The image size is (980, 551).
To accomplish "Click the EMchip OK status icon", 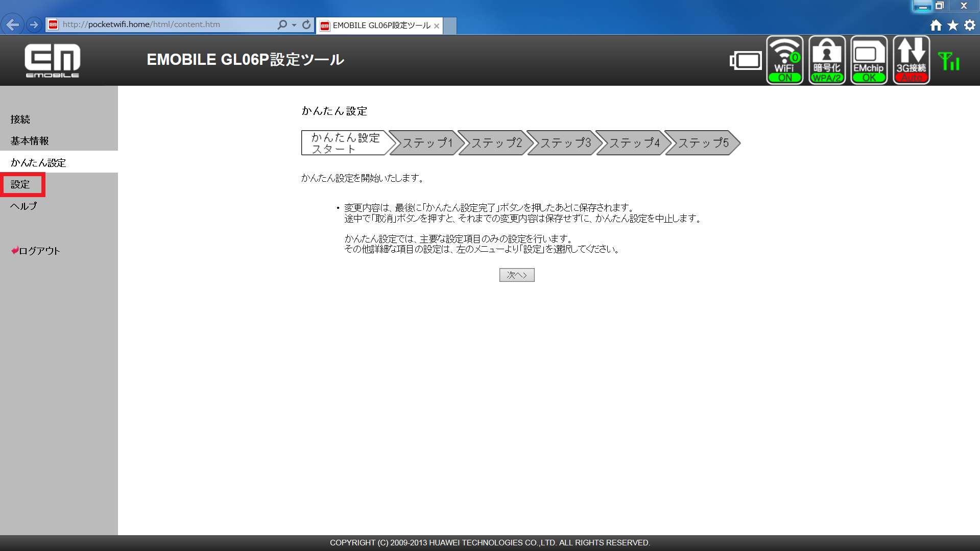I will pos(868,60).
